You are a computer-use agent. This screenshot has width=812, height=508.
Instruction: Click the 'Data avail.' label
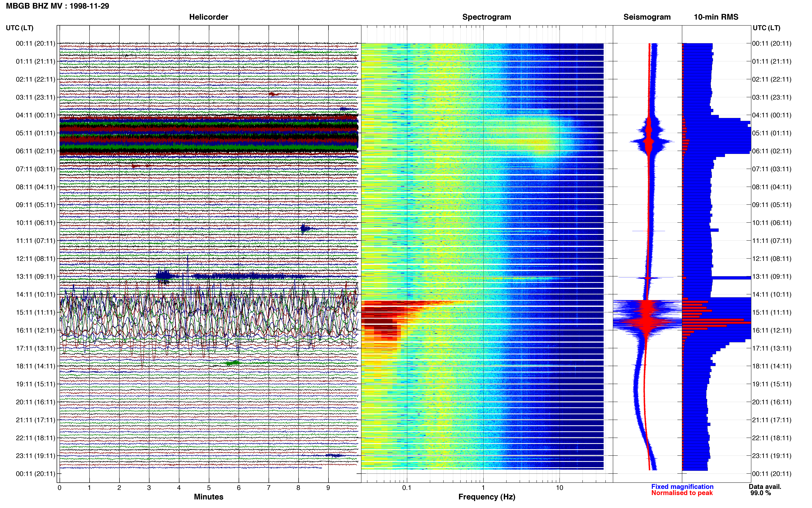click(765, 486)
